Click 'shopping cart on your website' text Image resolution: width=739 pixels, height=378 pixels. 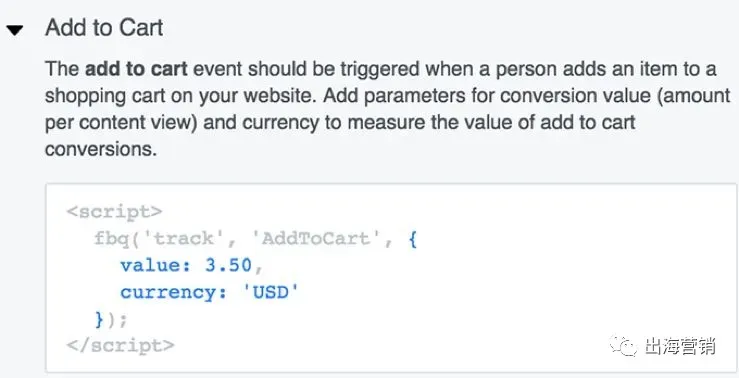pyautogui.click(x=181, y=96)
